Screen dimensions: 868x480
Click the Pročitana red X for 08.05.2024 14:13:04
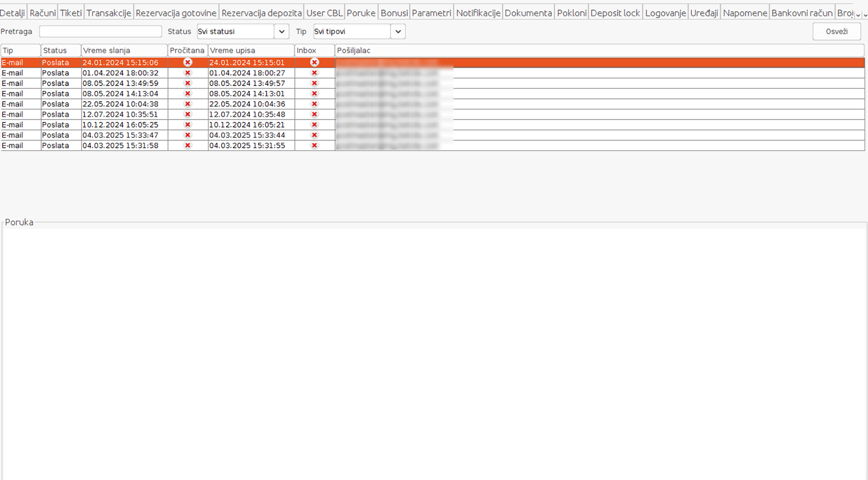(188, 93)
